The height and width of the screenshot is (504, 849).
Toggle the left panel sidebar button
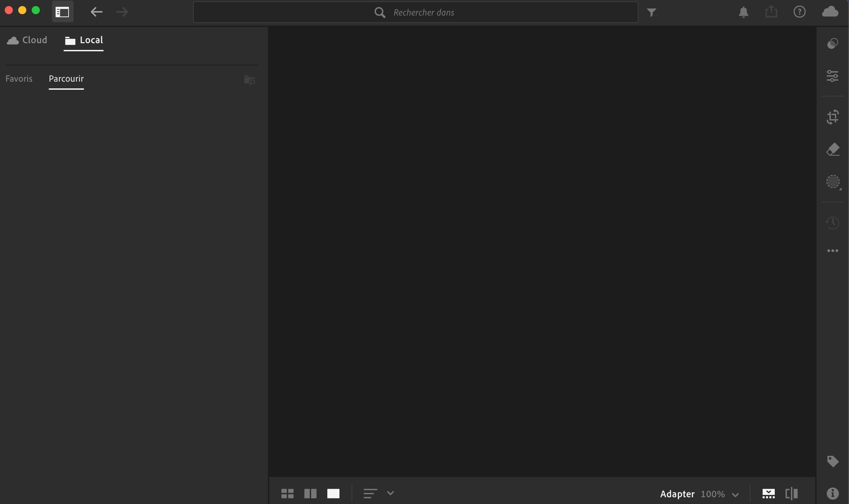(62, 12)
